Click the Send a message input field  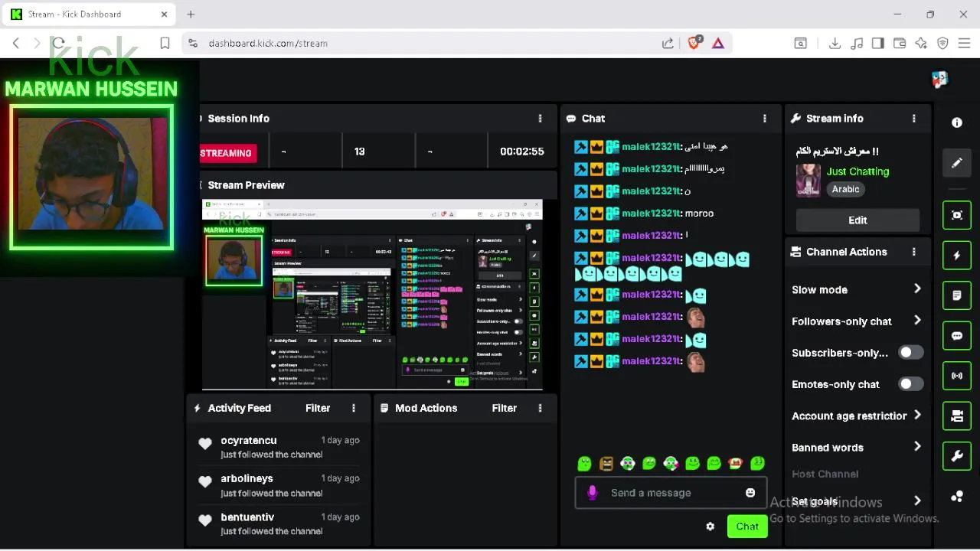pyautogui.click(x=671, y=493)
